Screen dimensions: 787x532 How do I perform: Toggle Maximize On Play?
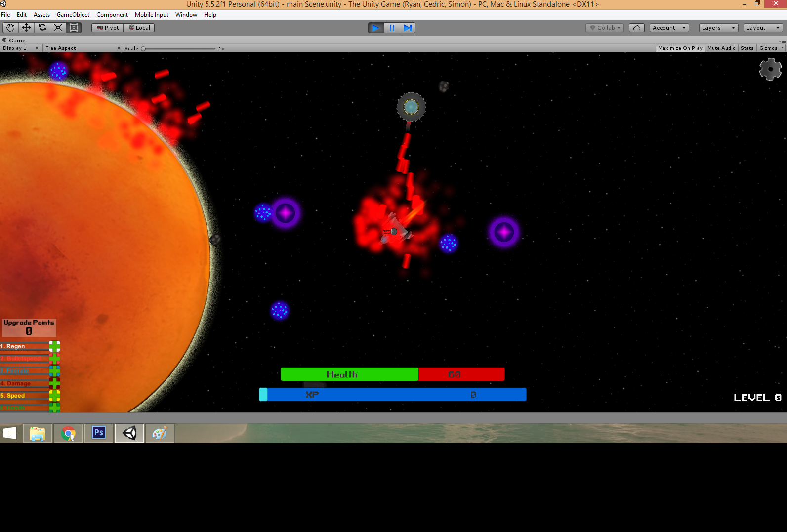click(680, 48)
